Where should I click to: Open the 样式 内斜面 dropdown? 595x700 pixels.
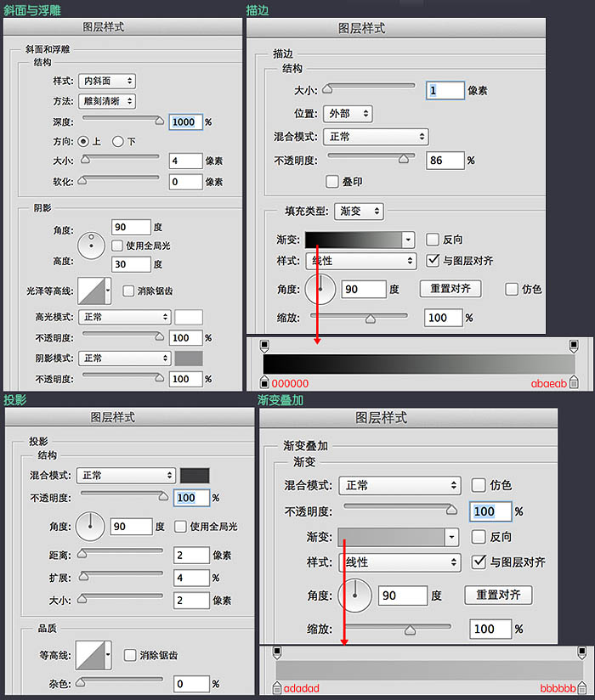pos(107,81)
